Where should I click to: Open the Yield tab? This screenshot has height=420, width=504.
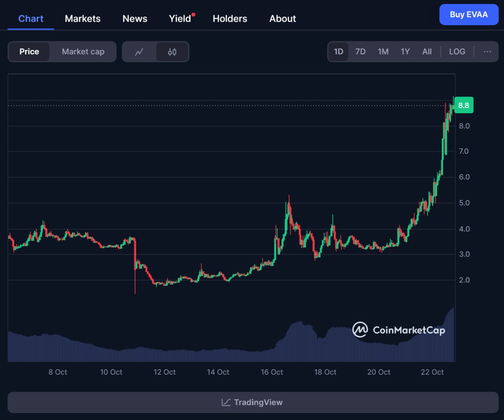pos(180,19)
